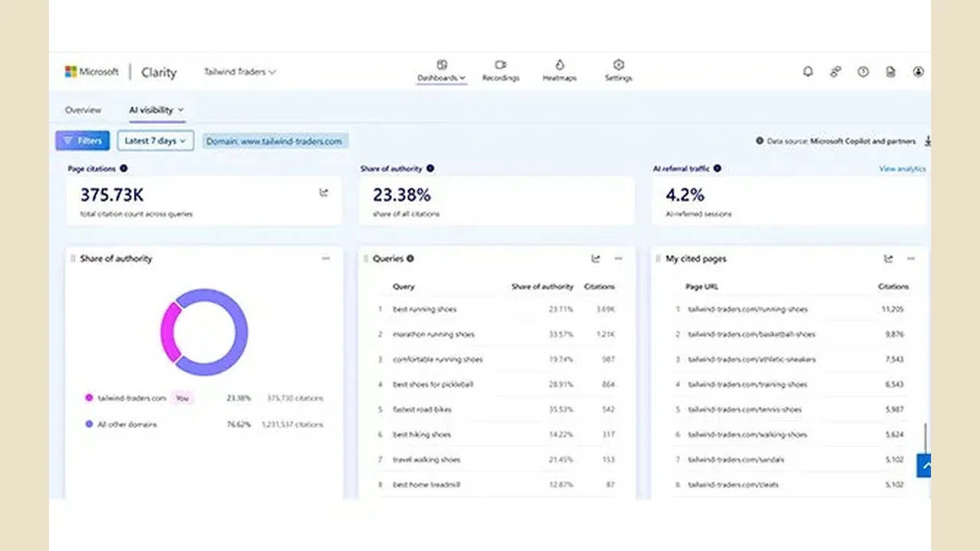Click info icon next to Page citations
Viewport: 980px width, 551px height.
pos(124,168)
